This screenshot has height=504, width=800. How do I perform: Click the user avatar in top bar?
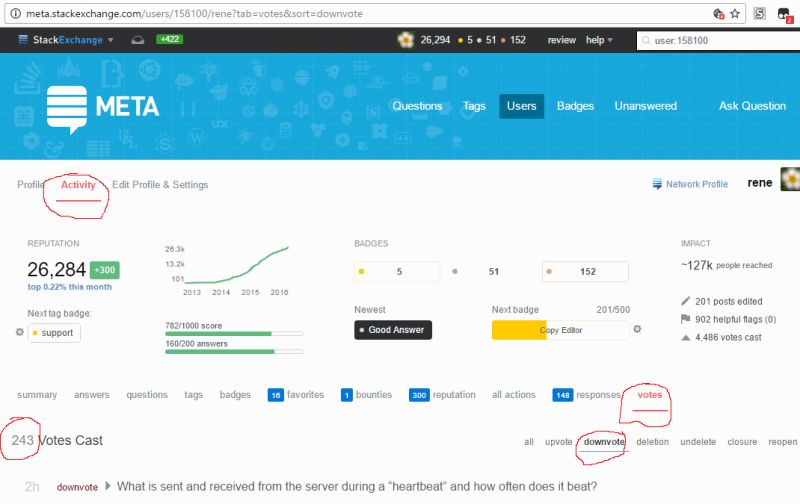pos(406,40)
